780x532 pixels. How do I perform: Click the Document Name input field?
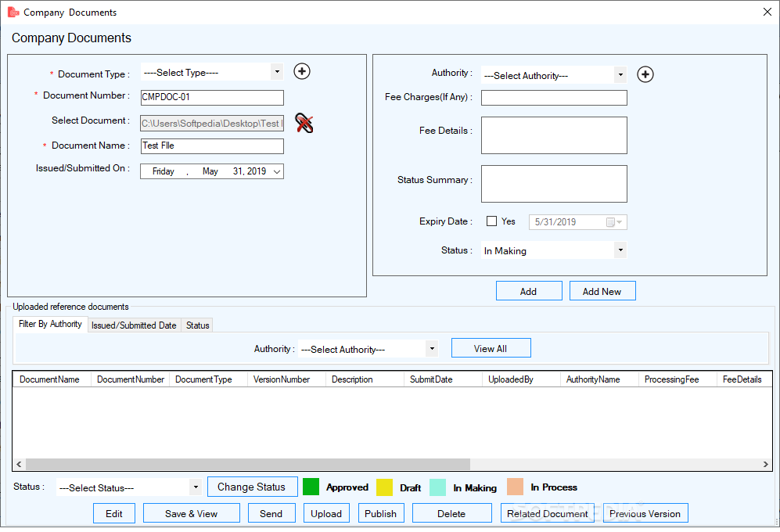[x=212, y=146]
